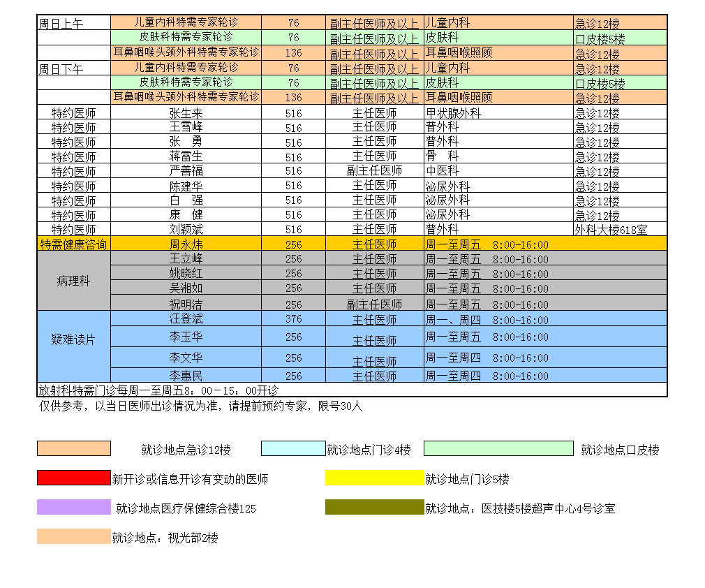Pick the olive 医技楼5楼超声中心 swatch
This screenshot has width=705, height=588.
(375, 507)
